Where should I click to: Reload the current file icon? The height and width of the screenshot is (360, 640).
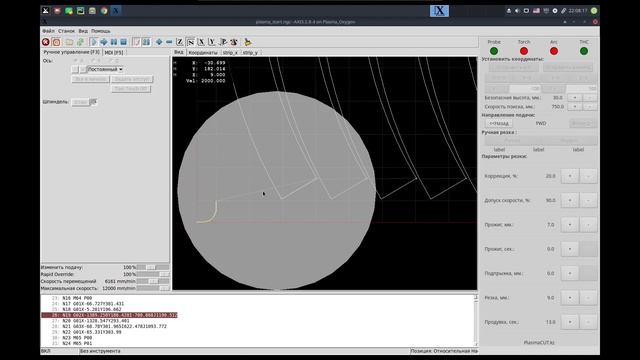pos(80,42)
